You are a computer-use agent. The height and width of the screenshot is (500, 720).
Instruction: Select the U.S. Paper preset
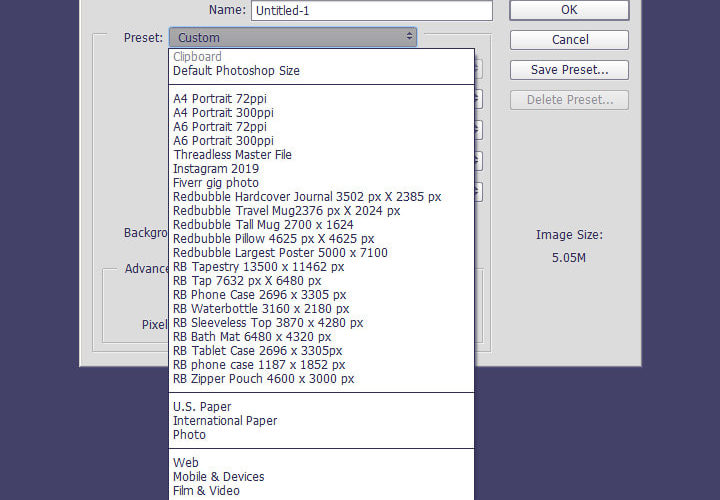(x=321, y=407)
